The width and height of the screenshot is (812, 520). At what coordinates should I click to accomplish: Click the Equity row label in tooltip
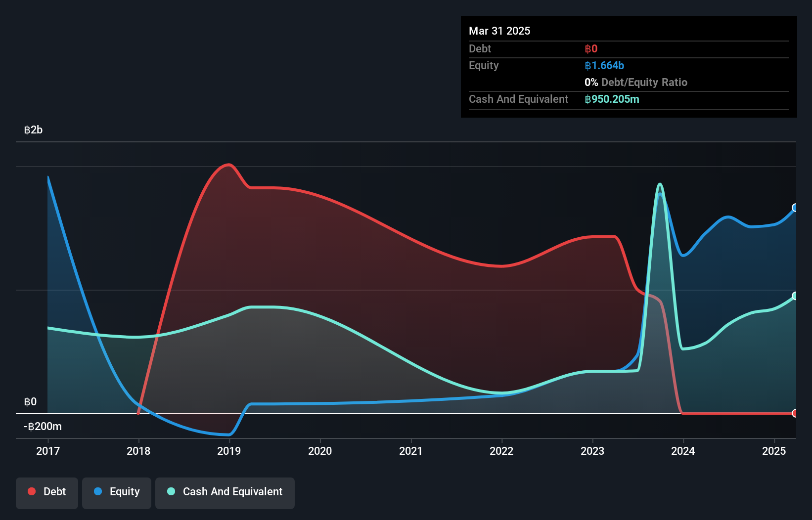[x=484, y=66]
